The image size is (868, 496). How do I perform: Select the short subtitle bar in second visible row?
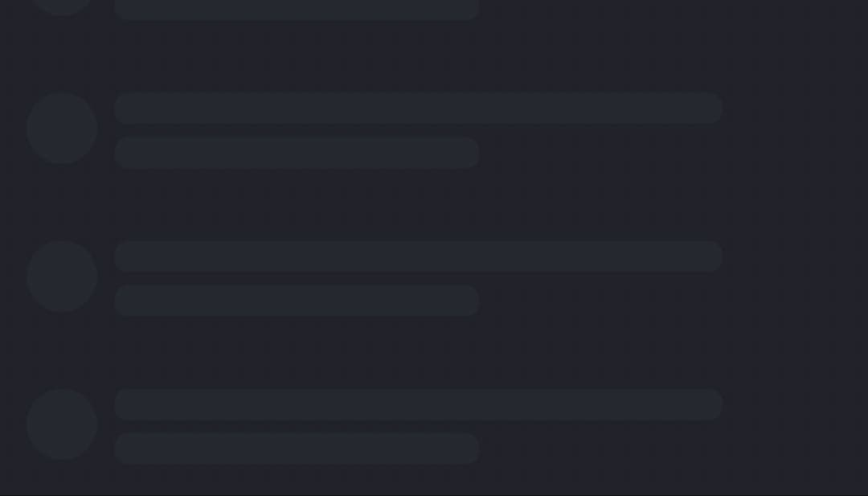click(297, 153)
